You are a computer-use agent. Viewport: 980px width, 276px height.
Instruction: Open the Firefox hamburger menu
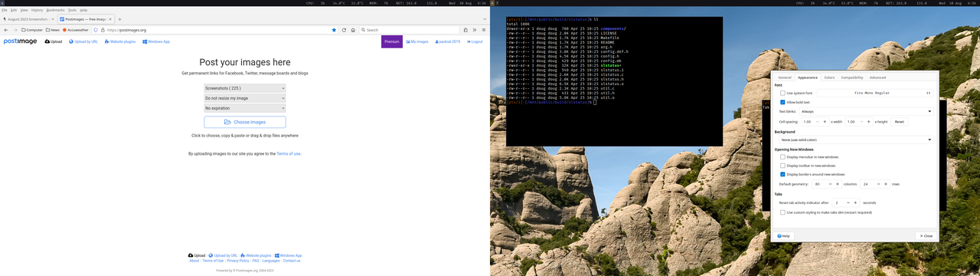[485, 30]
